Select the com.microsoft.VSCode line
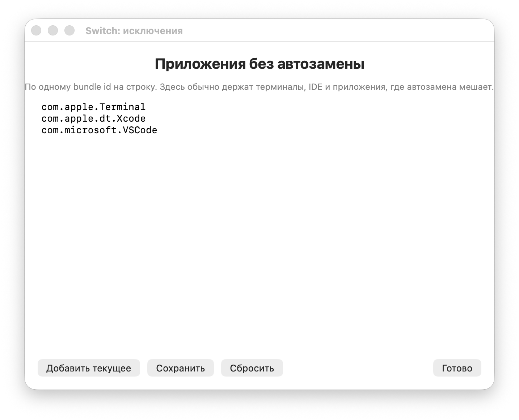Screen dimensions: 519x420 click(99, 130)
